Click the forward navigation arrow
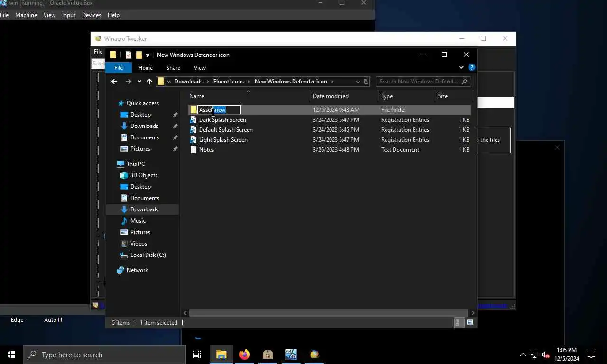The height and width of the screenshot is (364, 607). (x=128, y=82)
